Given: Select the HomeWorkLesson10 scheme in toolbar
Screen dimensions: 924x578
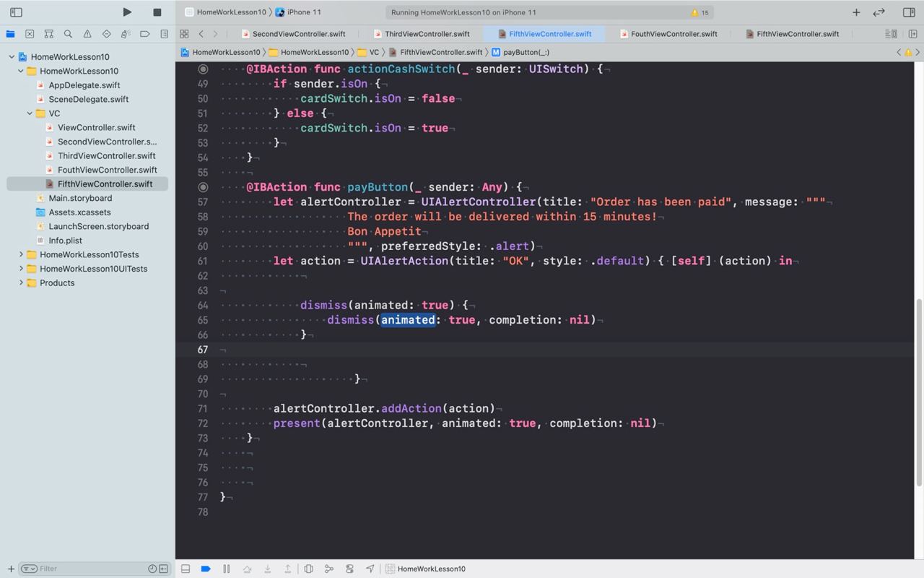Looking at the screenshot, I should point(225,12).
